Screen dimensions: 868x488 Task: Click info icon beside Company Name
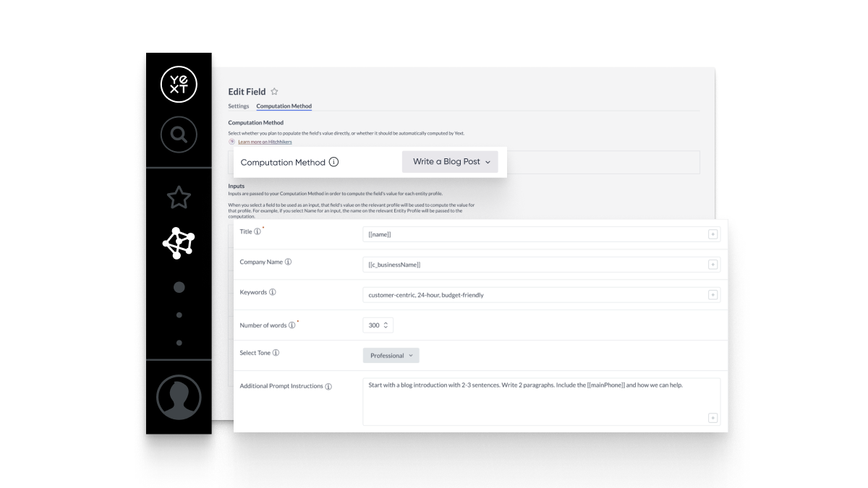[x=288, y=262]
